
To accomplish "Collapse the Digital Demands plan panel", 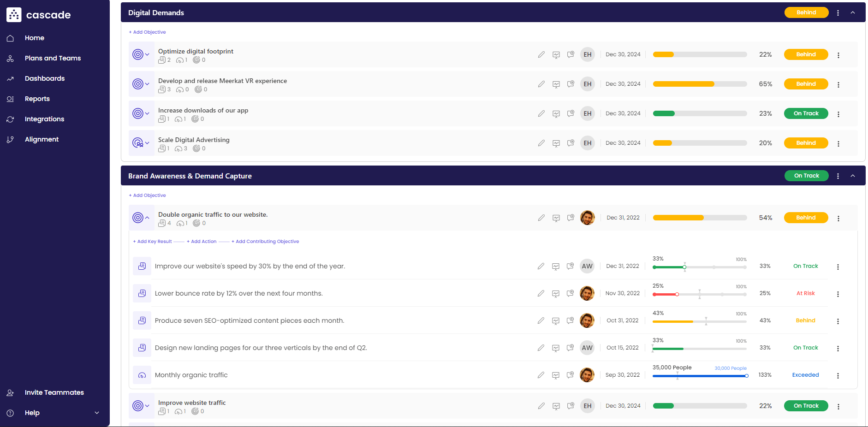I will pyautogui.click(x=853, y=12).
